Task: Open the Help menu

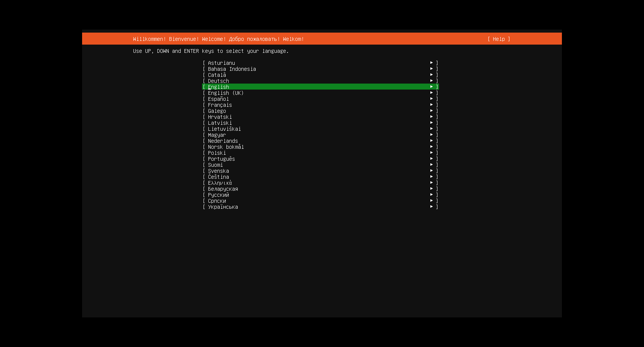Action: (x=499, y=39)
